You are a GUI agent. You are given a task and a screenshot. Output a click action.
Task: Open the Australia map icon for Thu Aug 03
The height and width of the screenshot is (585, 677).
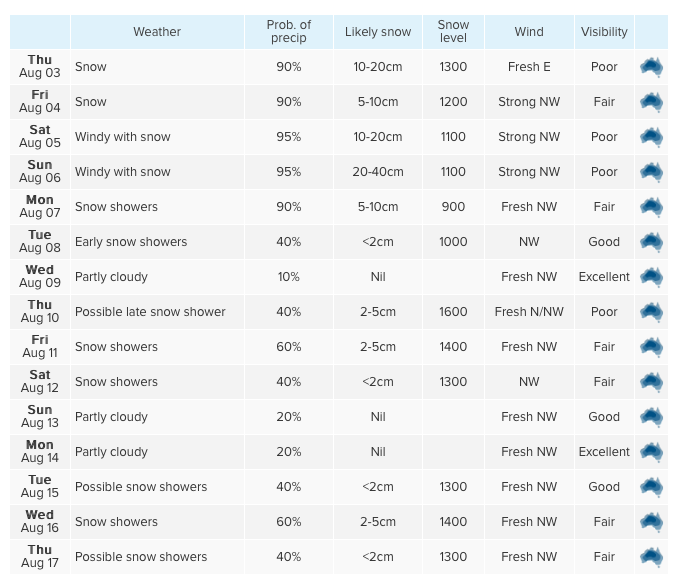pyautogui.click(x=651, y=67)
